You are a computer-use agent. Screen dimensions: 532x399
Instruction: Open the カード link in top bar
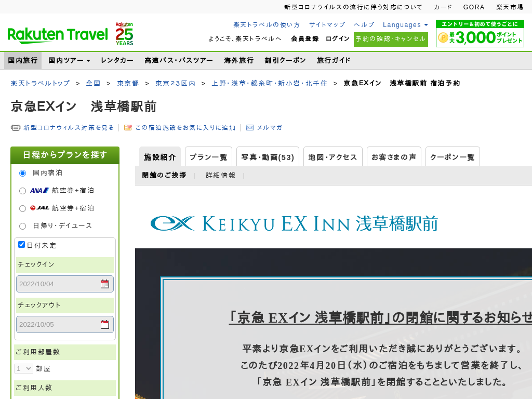point(443,7)
